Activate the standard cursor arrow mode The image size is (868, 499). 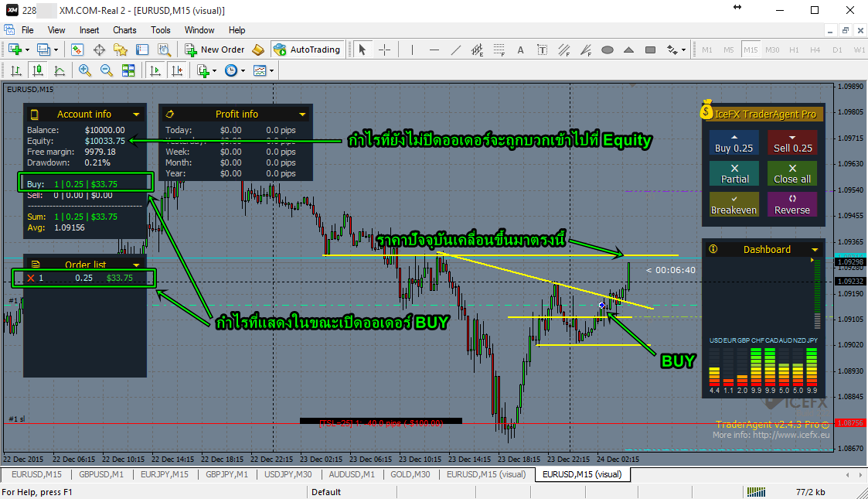(362, 50)
